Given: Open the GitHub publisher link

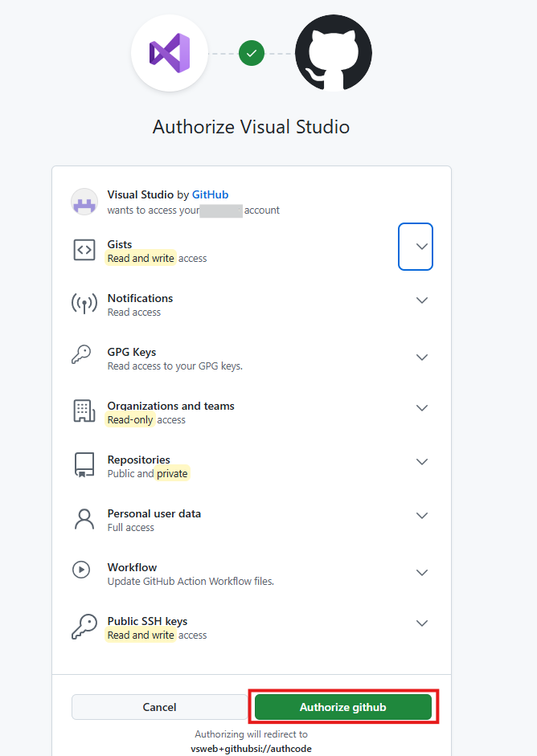Looking at the screenshot, I should [x=210, y=194].
